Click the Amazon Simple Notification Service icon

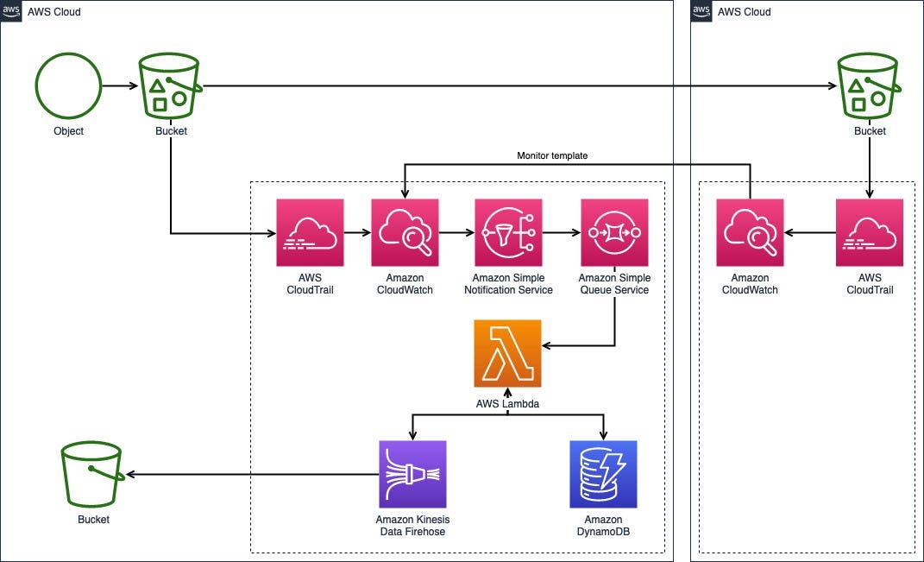[508, 232]
